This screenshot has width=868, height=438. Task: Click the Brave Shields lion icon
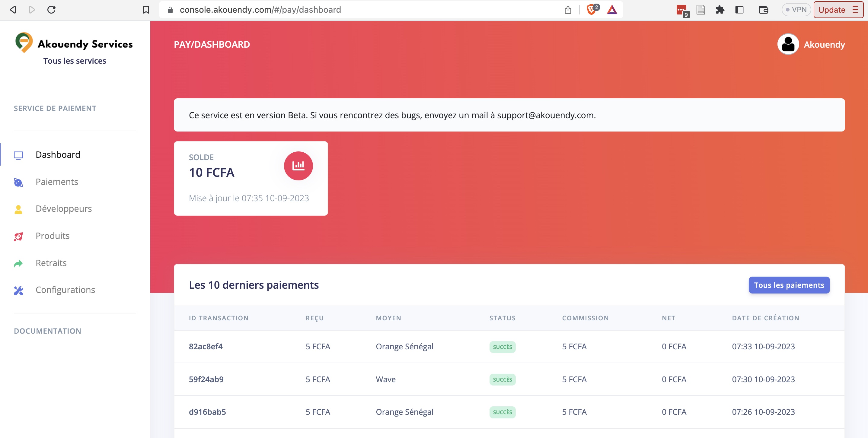click(591, 10)
